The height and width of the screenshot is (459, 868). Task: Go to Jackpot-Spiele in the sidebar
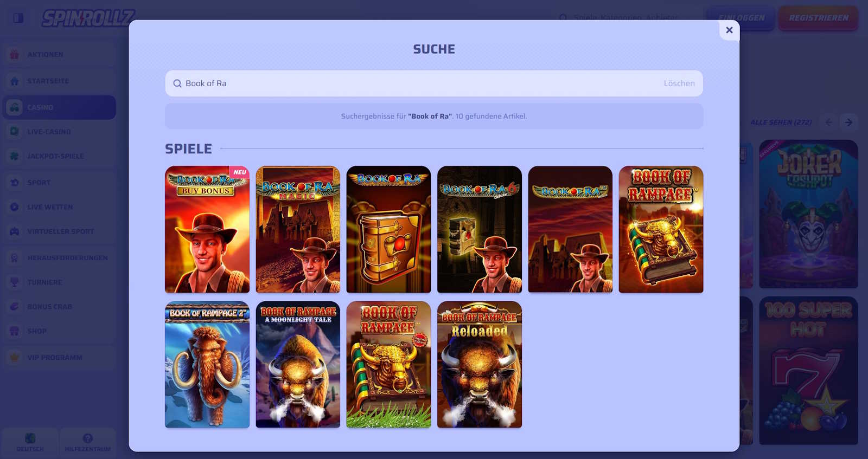click(55, 156)
